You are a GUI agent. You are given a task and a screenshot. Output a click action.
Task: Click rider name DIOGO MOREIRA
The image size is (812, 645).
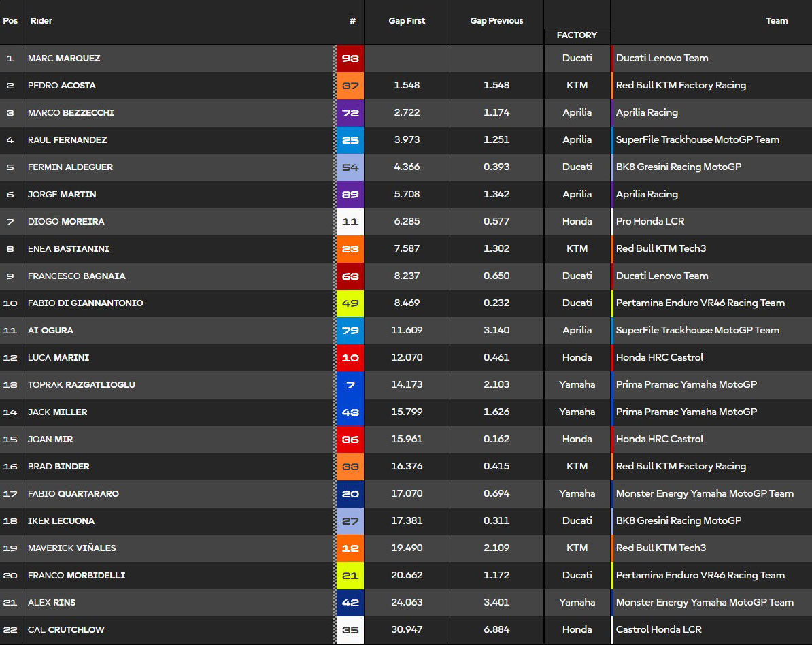[x=66, y=222]
